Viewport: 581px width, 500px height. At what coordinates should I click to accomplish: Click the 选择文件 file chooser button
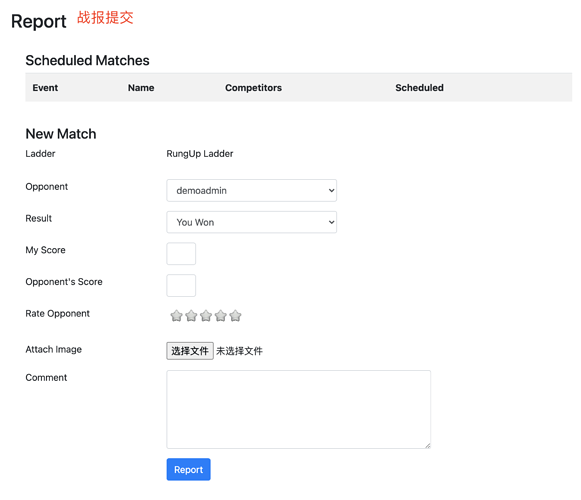190,351
